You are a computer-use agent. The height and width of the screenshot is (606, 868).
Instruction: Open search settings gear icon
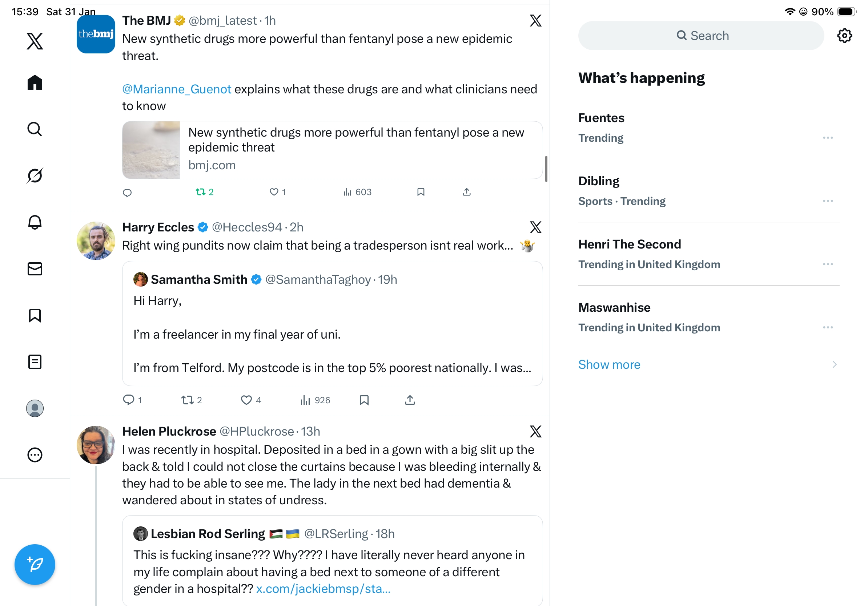pyautogui.click(x=844, y=36)
